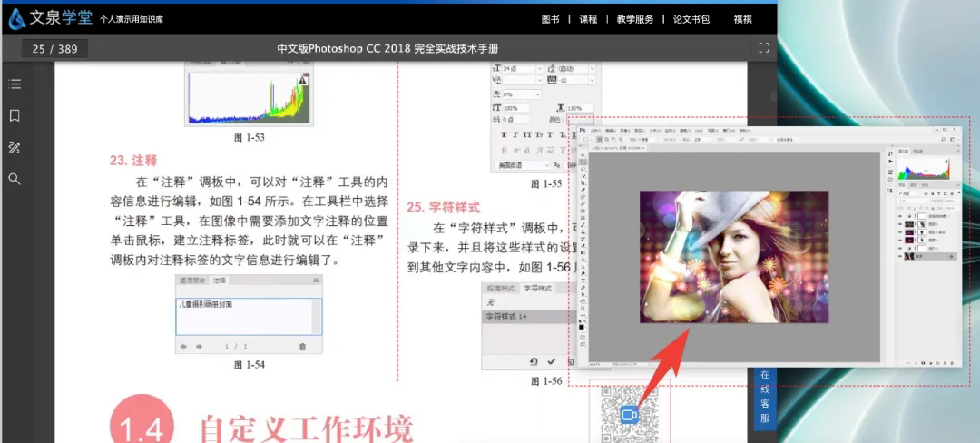Click the delete layer trash icon in Photoshop

tap(952, 362)
